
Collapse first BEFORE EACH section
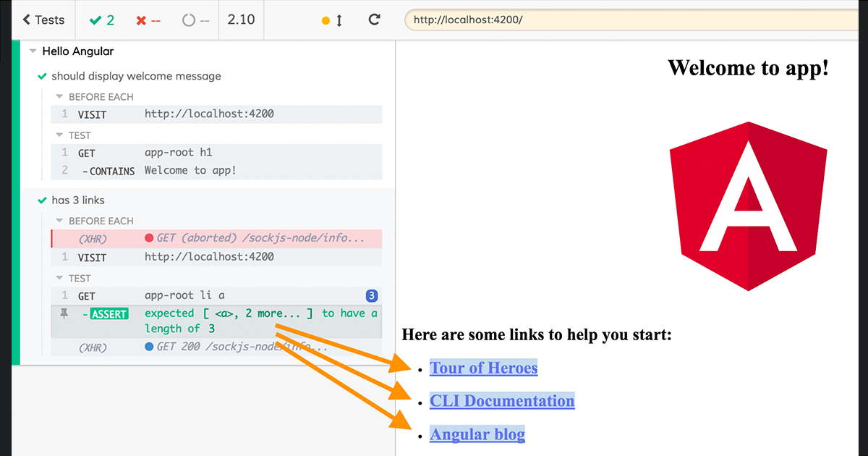click(x=60, y=96)
